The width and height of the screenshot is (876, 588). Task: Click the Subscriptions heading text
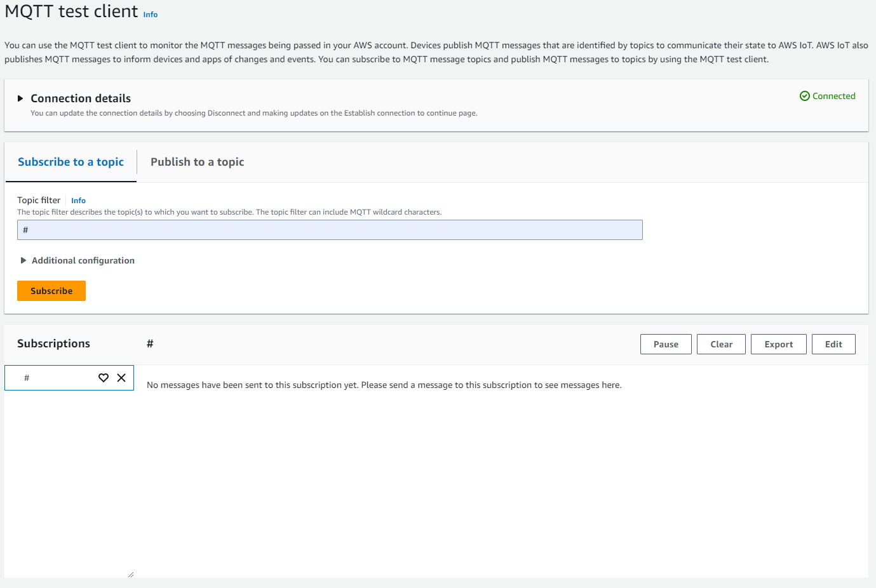(x=53, y=344)
